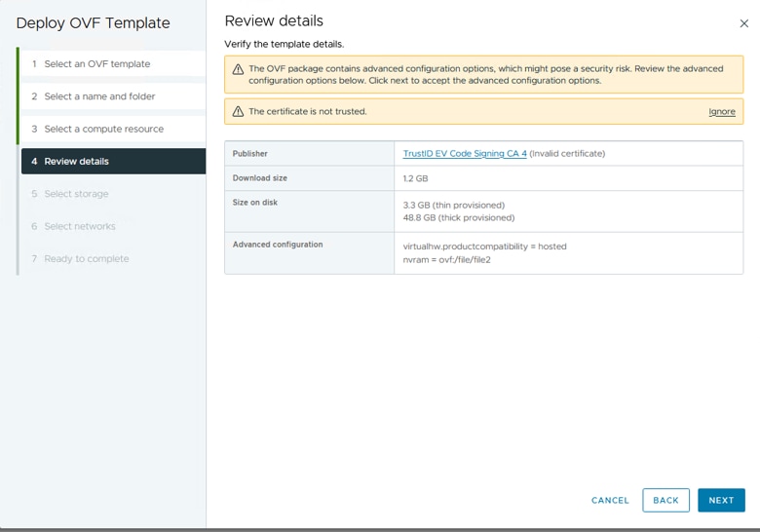Click the warning icon beside certificate not trusted
Screen dimensions: 760x532
(x=238, y=111)
